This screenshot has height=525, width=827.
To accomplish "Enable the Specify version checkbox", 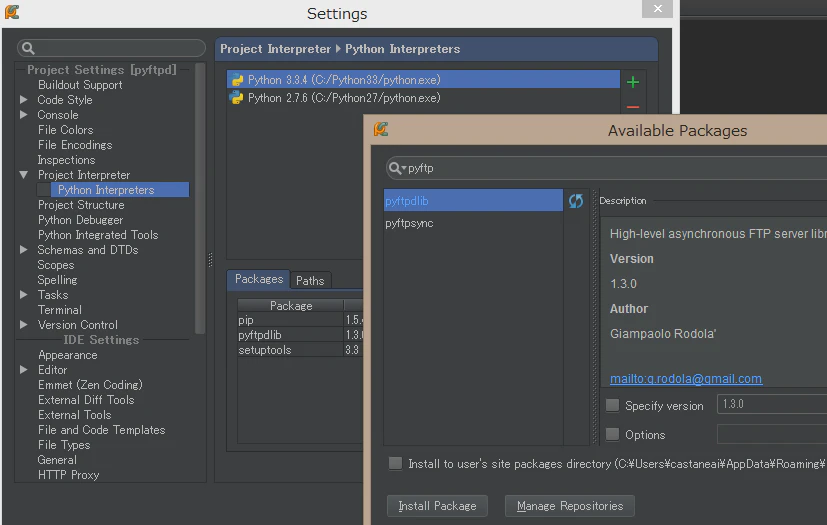I will click(x=612, y=405).
